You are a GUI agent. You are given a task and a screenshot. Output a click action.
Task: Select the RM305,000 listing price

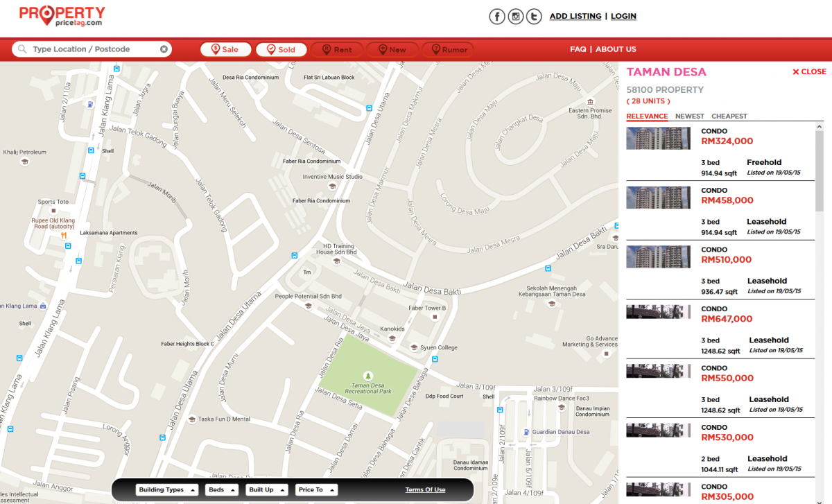coord(727,496)
